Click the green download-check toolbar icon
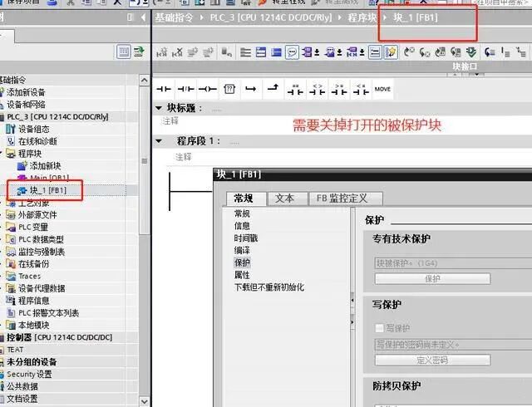Image resolution: width=532 pixels, height=407 pixels. [x=471, y=52]
